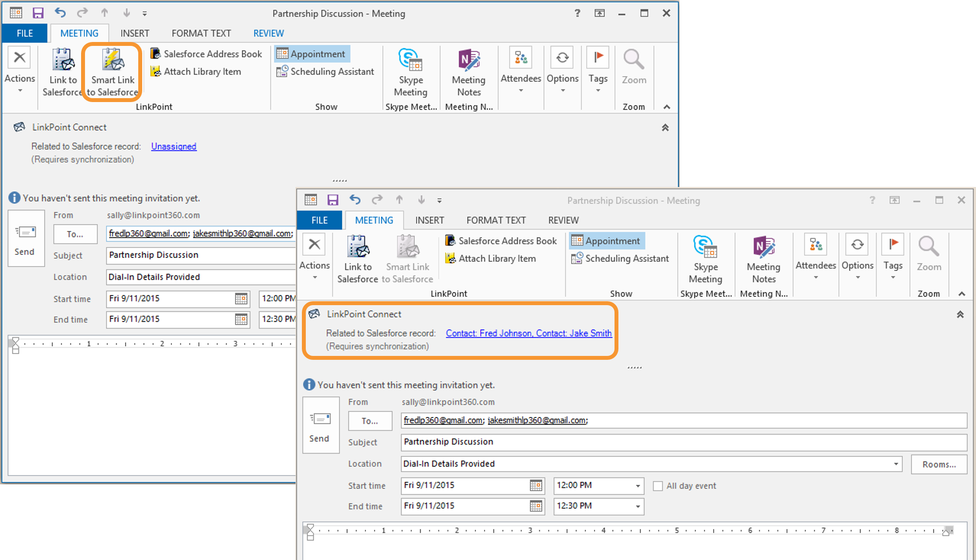Open FORMAT TEXT tab in front window

click(496, 220)
